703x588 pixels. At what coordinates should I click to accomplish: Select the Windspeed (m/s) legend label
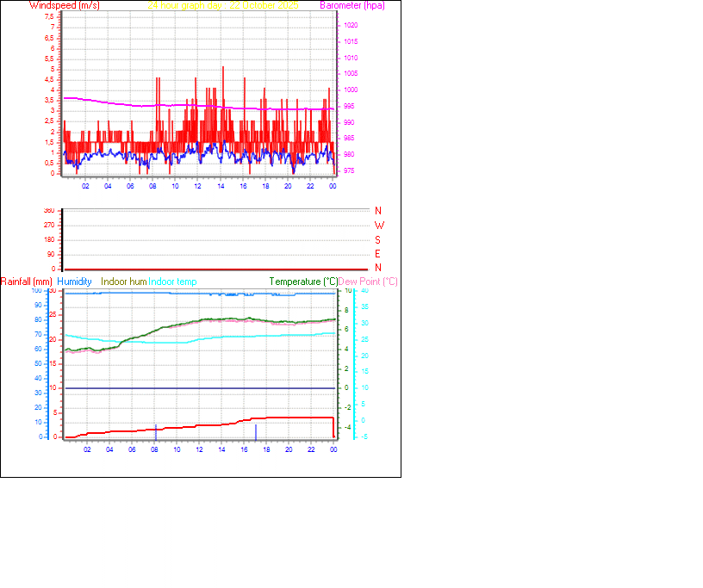click(64, 5)
